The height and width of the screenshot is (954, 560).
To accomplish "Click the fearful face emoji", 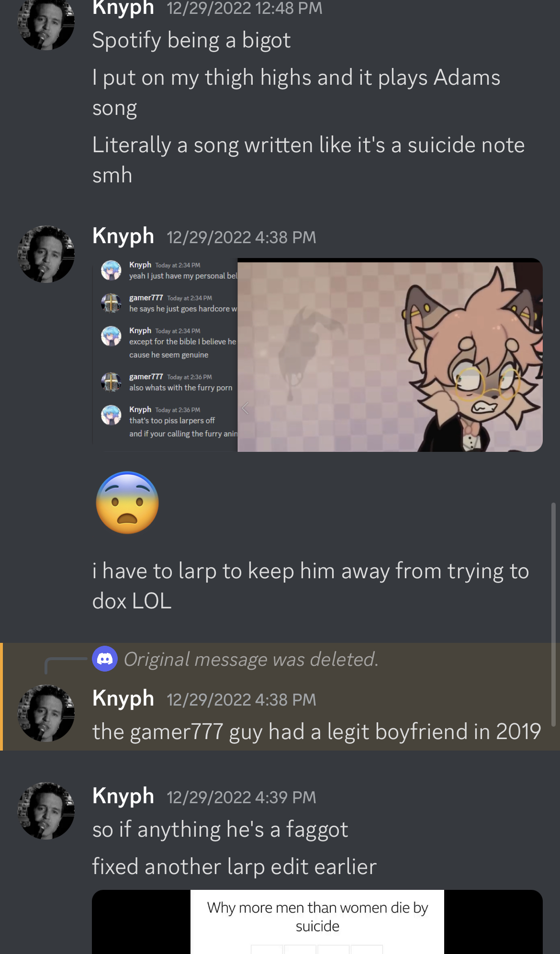I will pyautogui.click(x=127, y=503).
